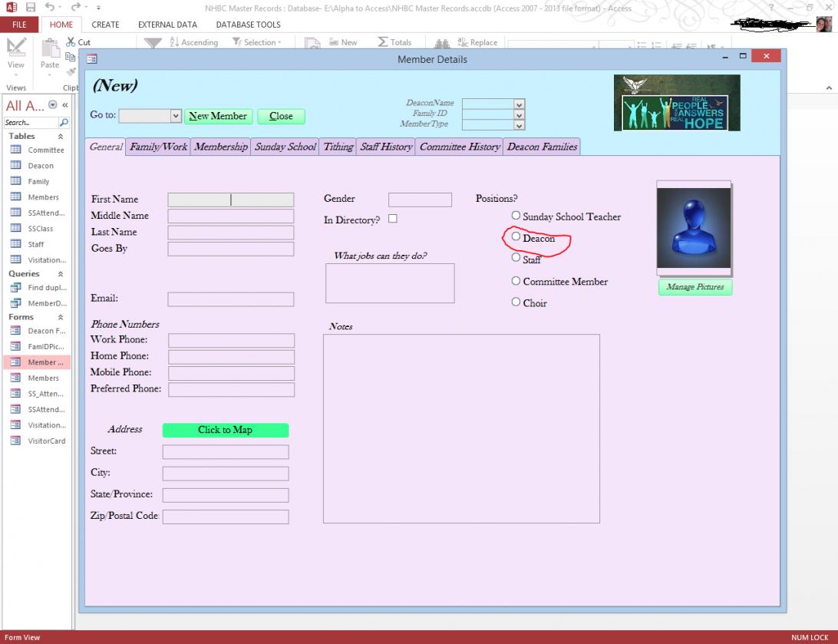Screen dimensions: 838x644
Task: Click the Save icon in quick access toolbar
Action: click(x=31, y=8)
